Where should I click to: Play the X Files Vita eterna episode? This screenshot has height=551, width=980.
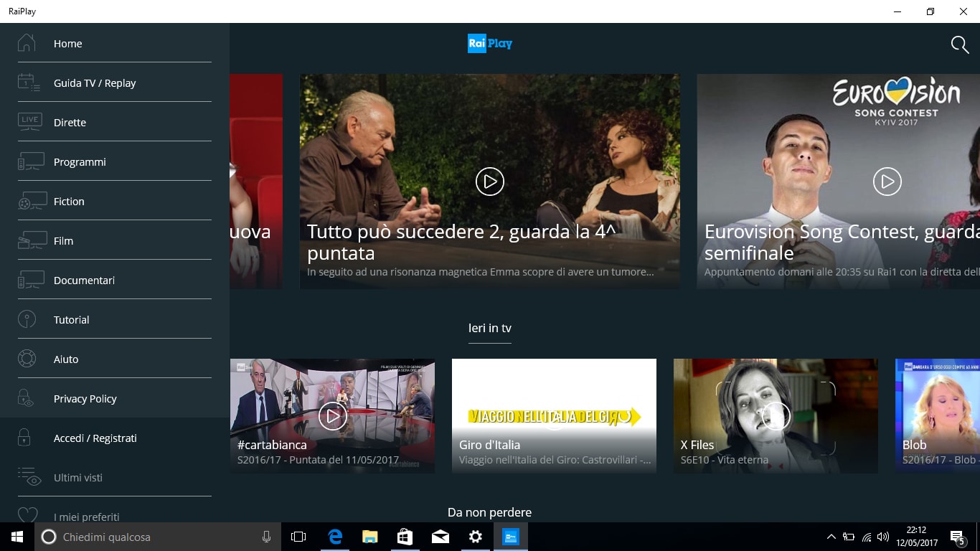click(776, 415)
